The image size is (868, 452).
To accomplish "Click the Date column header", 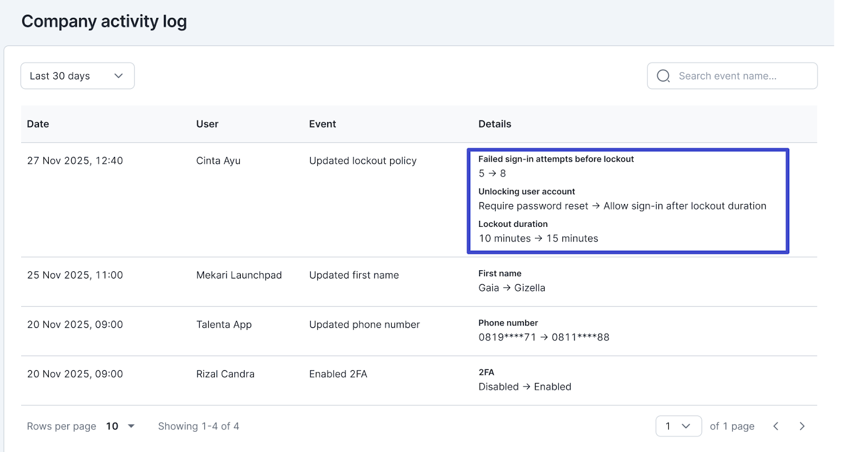I will point(38,124).
